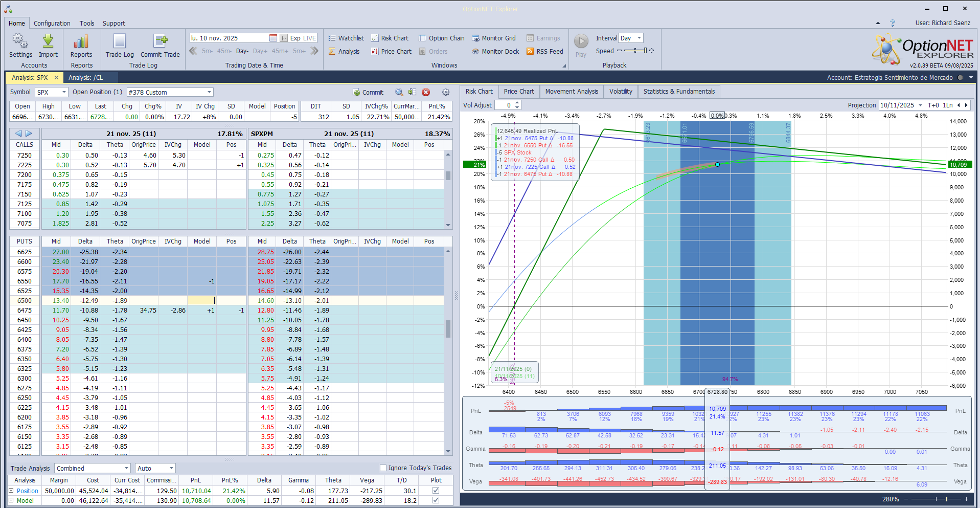Open the Account selector dropdown arrow
Viewport: 980px width, 508px height.
[x=971, y=78]
